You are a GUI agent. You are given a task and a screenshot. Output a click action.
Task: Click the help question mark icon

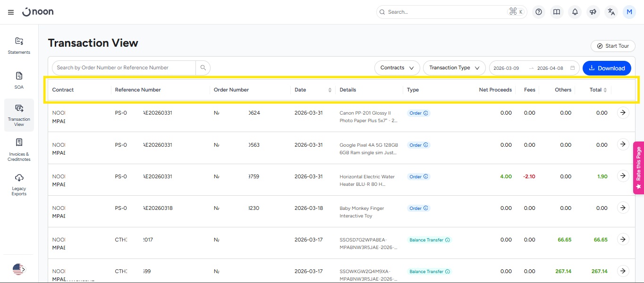pos(538,12)
